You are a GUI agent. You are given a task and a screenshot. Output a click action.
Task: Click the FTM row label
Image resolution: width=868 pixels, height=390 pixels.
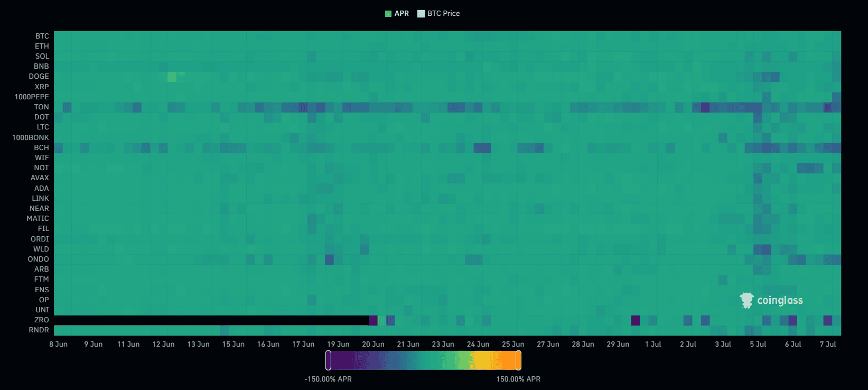click(42, 279)
